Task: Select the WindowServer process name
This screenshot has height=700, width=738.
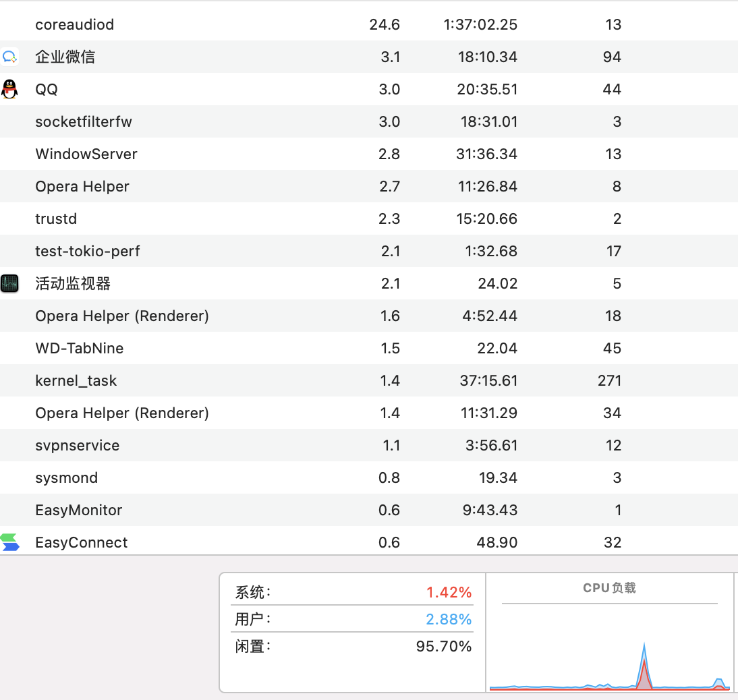Action: pyautogui.click(x=86, y=154)
